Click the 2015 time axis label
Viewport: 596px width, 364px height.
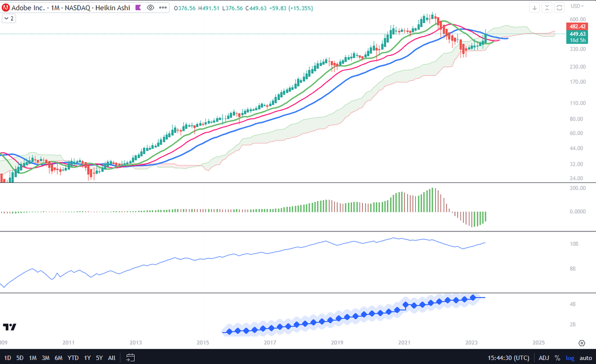(x=203, y=343)
